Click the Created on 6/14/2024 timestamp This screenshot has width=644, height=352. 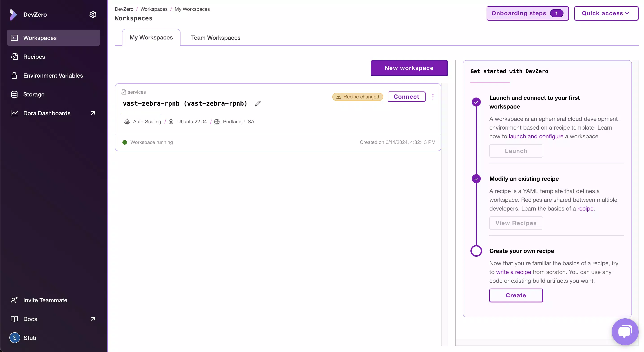click(x=398, y=142)
